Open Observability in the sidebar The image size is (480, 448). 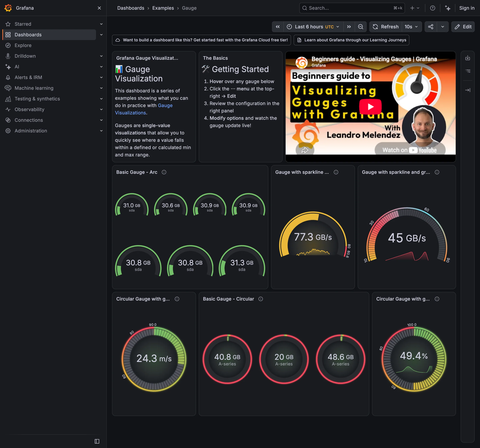pos(29,109)
